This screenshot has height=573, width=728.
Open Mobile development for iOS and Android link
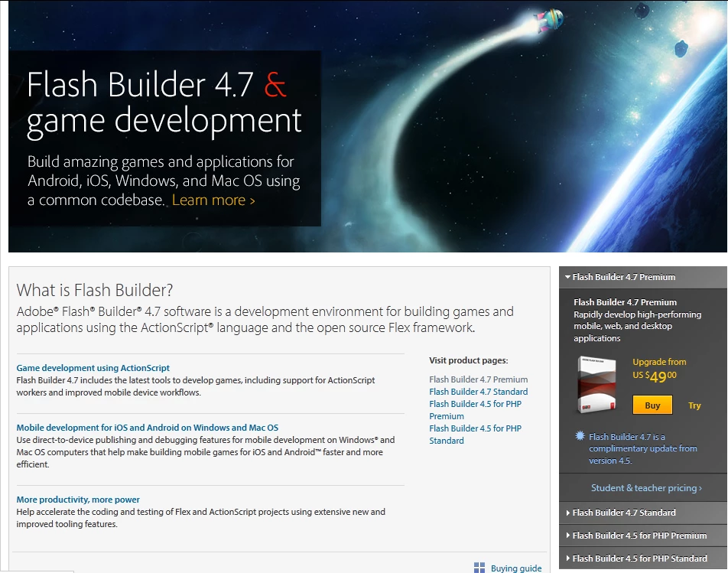coord(147,428)
